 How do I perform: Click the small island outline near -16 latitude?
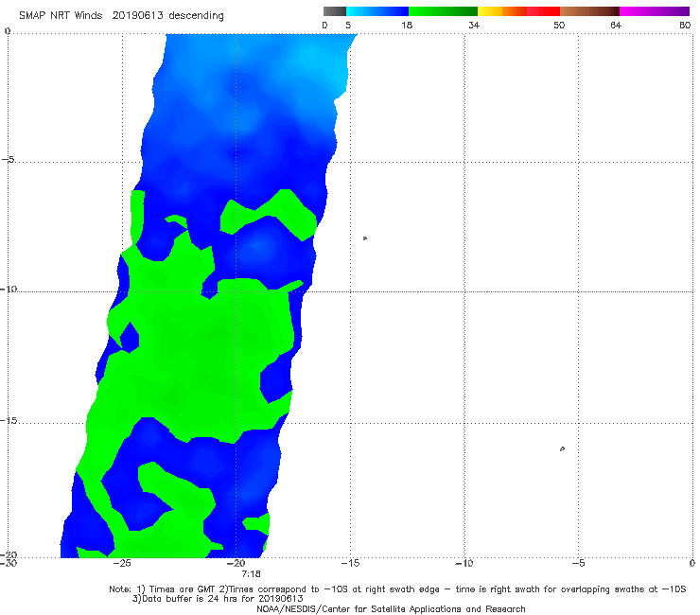tap(562, 448)
